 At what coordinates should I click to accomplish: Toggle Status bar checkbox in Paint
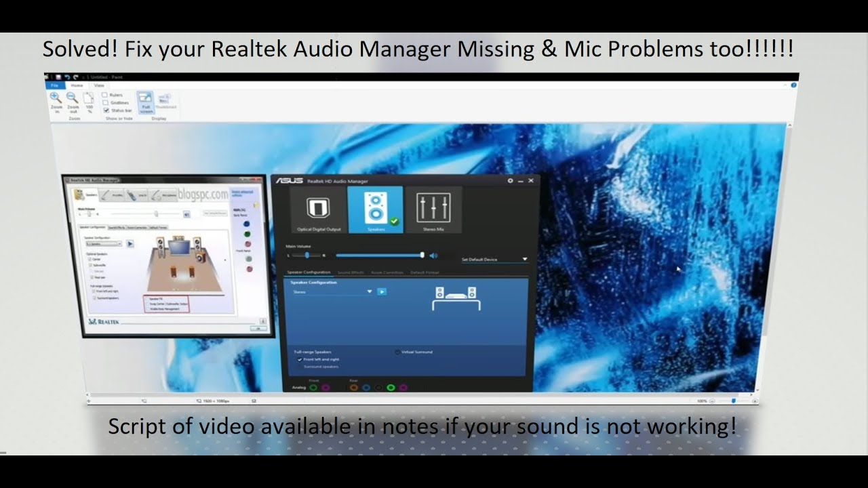(105, 110)
